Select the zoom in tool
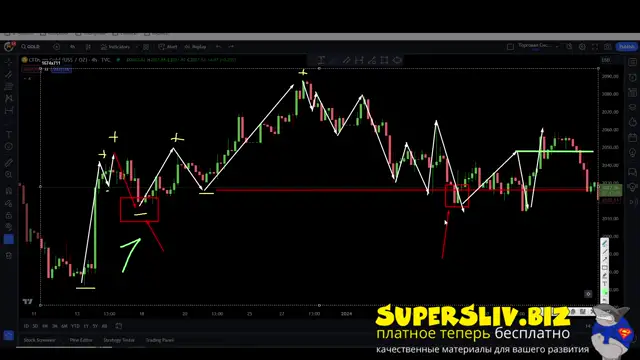The width and height of the screenshot is (640, 360). click(9, 175)
